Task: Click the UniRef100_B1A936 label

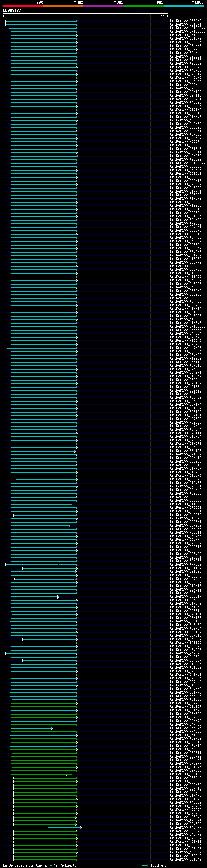Action: point(186,60)
